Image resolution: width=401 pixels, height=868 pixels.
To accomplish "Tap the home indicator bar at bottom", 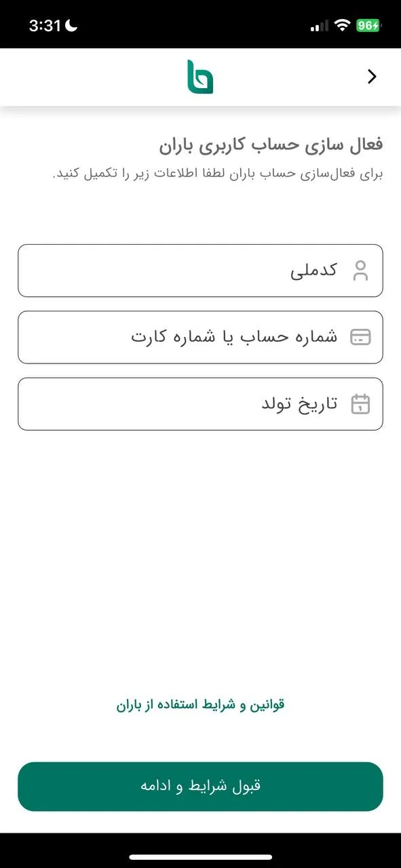I will coord(200,854).
